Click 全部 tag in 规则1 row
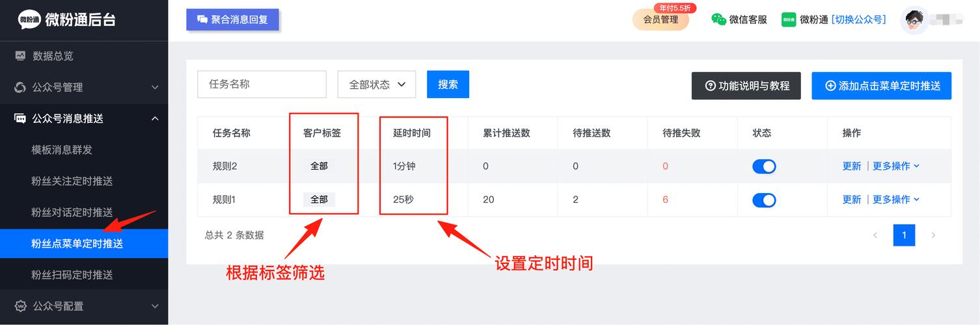 click(x=319, y=200)
